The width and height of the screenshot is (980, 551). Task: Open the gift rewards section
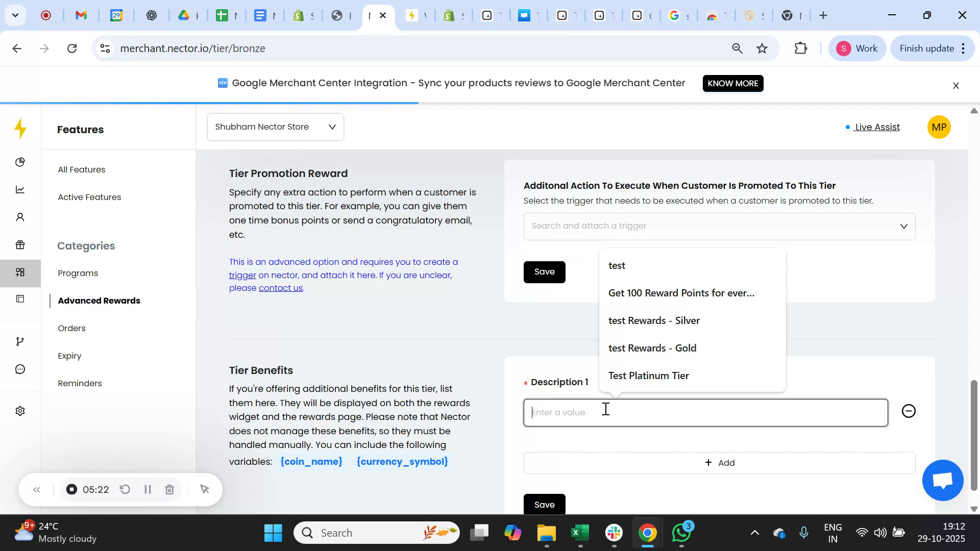point(20,245)
